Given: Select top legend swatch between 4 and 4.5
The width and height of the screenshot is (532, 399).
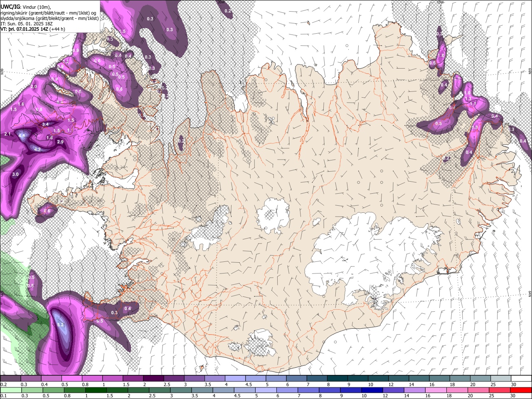Looking at the screenshot, I should [x=234, y=379].
